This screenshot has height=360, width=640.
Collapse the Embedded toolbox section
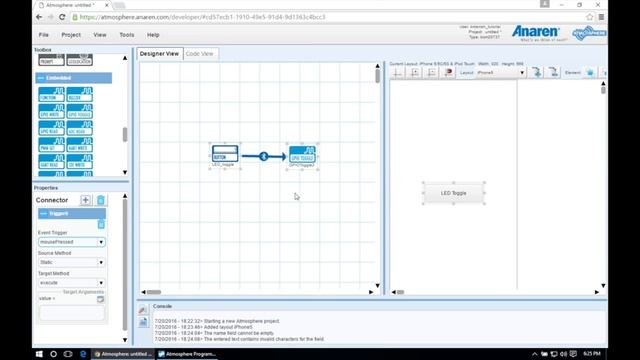coord(41,78)
